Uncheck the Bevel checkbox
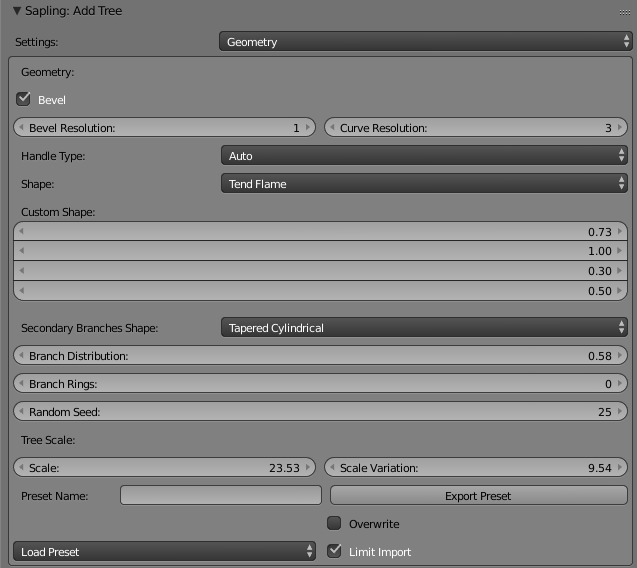The width and height of the screenshot is (637, 568). click(23, 99)
